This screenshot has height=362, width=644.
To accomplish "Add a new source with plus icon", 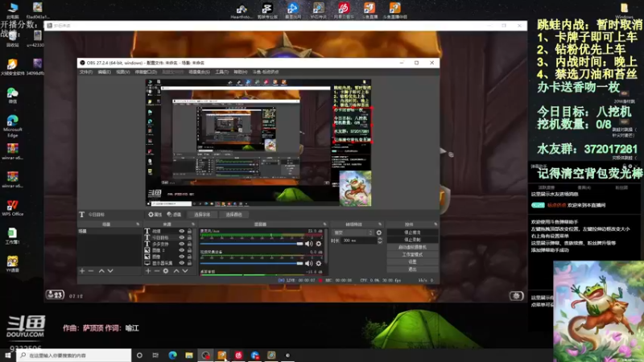I will [148, 271].
